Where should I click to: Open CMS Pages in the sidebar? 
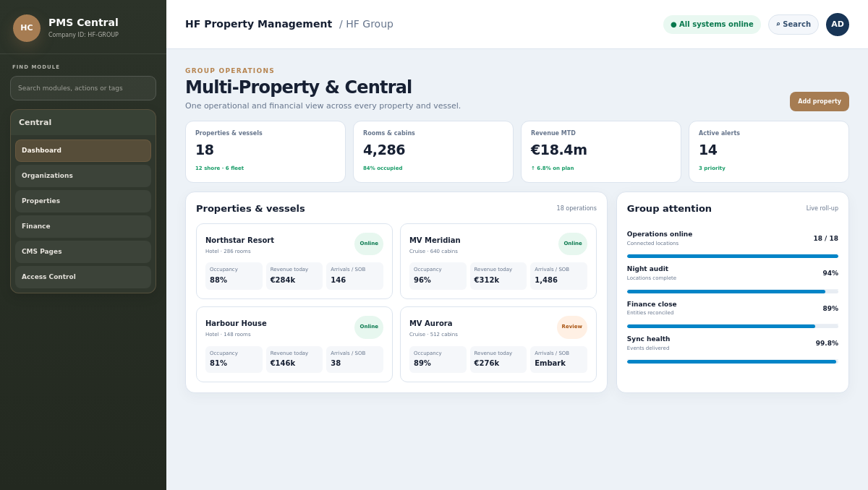83,252
